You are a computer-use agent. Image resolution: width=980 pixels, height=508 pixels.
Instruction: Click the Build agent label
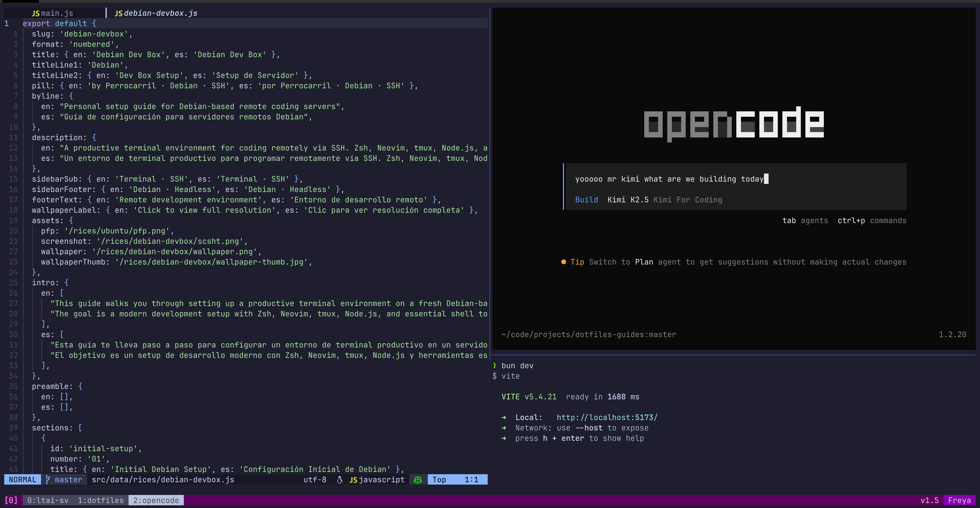coord(586,200)
